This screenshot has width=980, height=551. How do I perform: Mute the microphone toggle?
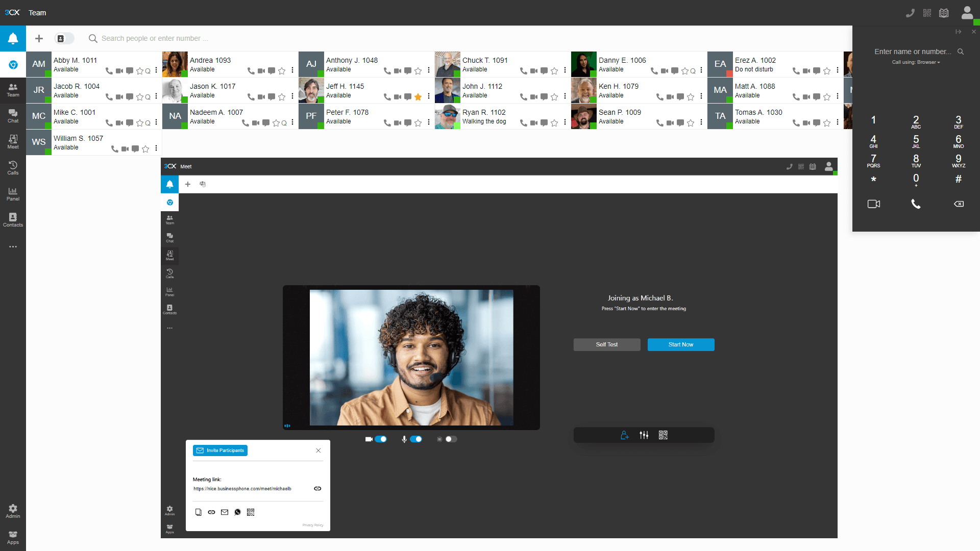[x=416, y=439]
